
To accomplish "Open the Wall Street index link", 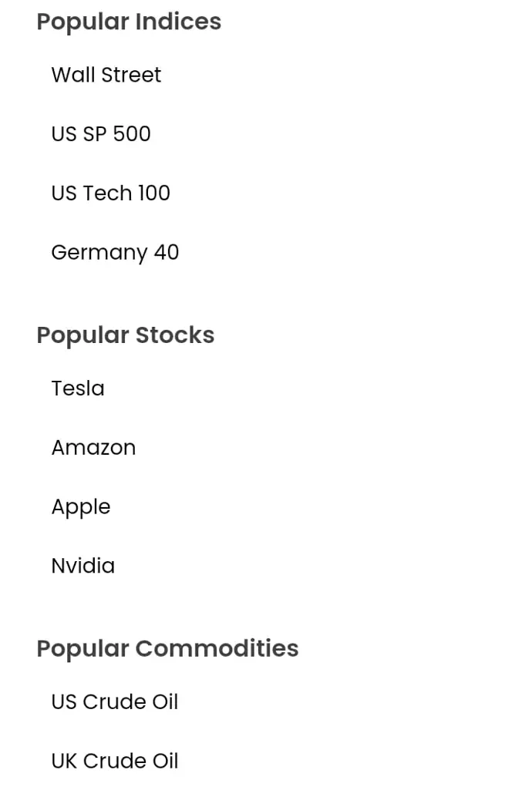I will [106, 75].
